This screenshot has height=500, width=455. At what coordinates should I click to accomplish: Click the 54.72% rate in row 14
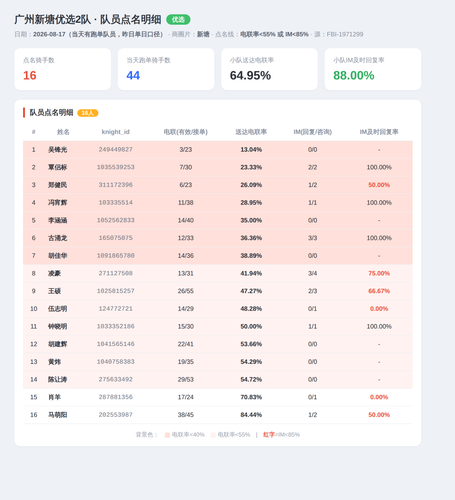click(x=251, y=379)
